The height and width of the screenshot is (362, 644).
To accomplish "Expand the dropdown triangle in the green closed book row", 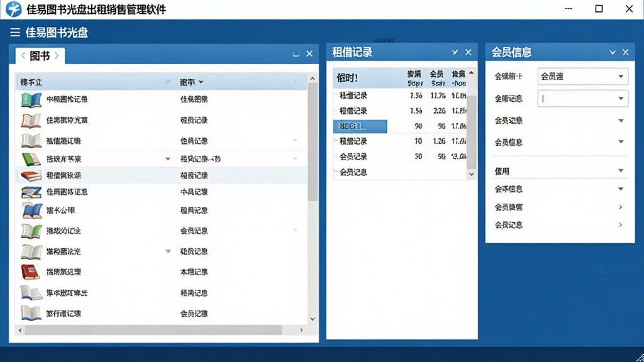I will point(167,159).
